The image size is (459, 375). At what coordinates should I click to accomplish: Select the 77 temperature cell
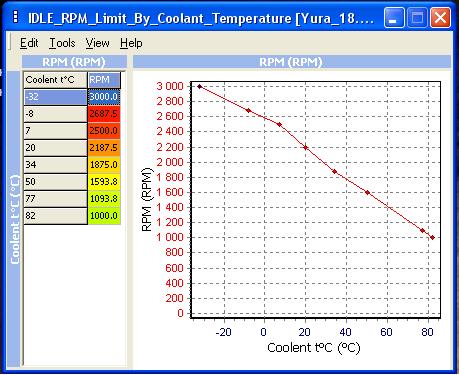[x=55, y=199]
